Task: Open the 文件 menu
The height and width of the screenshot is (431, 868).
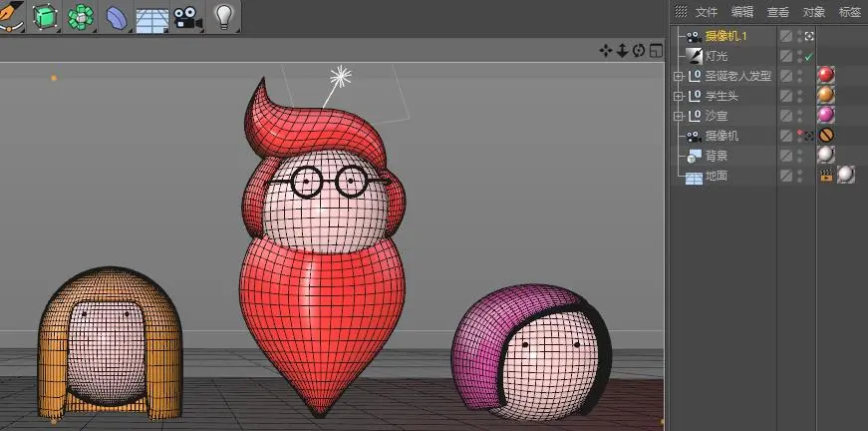Action: point(707,12)
